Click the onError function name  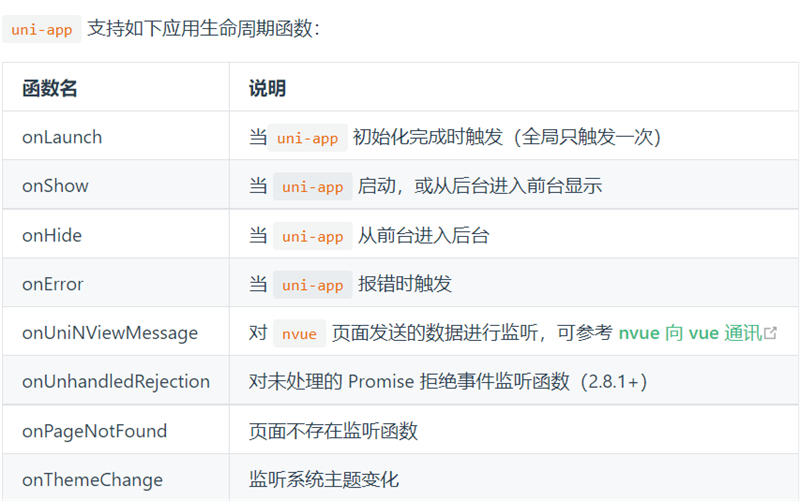coord(53,284)
